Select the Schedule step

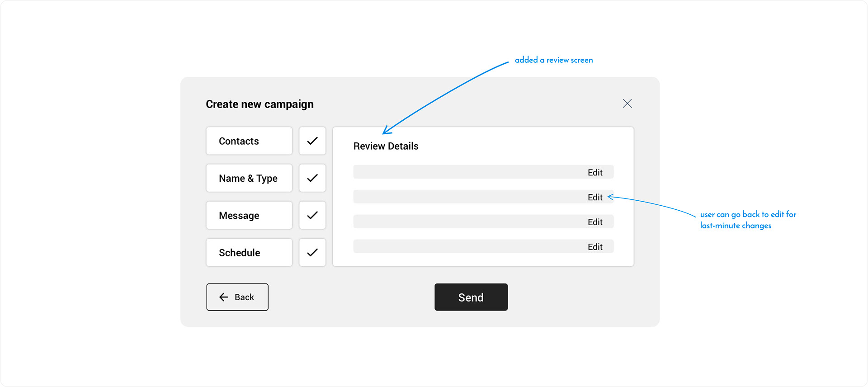(249, 252)
